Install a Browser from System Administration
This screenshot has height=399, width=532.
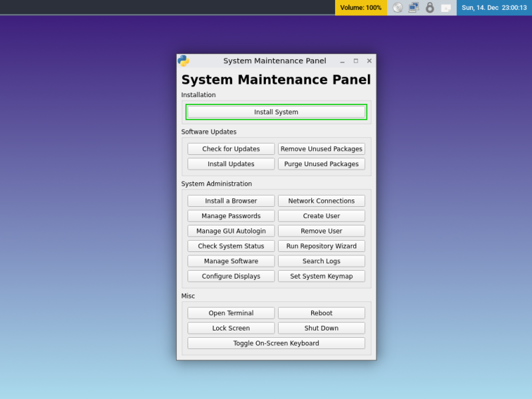coord(231,200)
